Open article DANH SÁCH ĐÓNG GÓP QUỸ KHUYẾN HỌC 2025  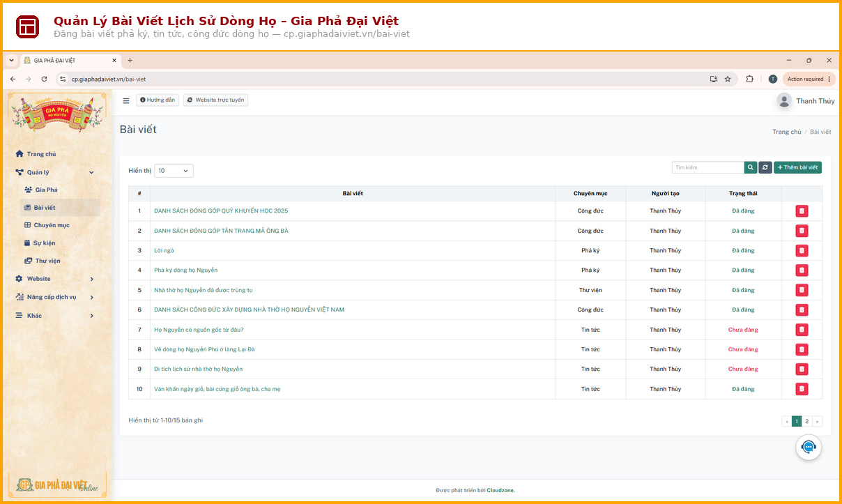[221, 211]
